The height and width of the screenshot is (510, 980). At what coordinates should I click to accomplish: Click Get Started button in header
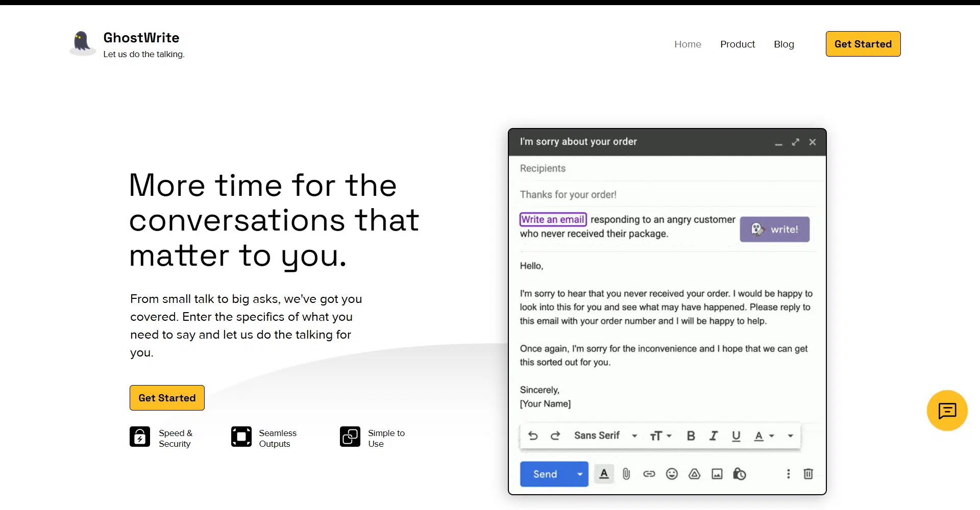click(863, 44)
